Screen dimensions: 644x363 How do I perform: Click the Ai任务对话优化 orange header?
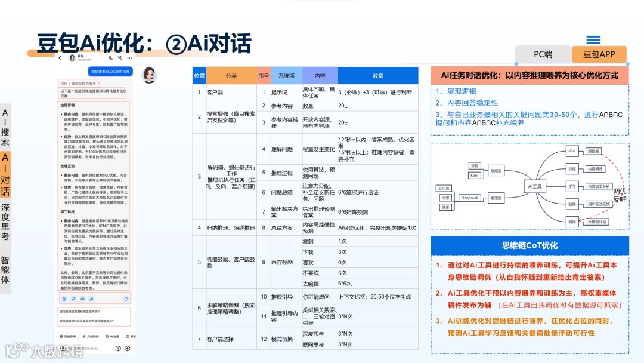pyautogui.click(x=530, y=75)
